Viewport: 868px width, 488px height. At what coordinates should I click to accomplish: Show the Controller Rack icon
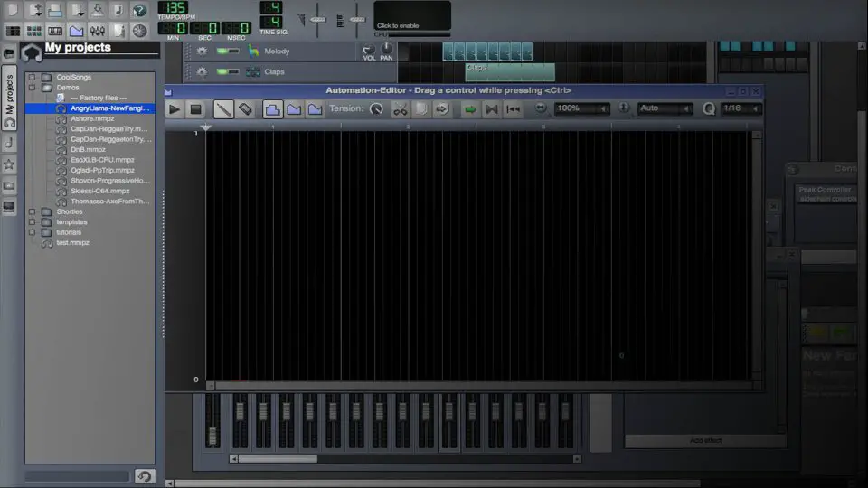click(x=139, y=31)
